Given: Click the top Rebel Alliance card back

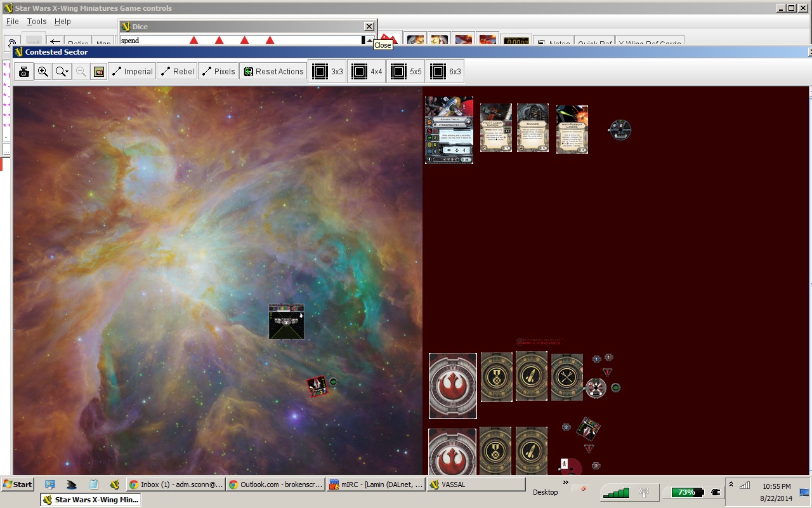Looking at the screenshot, I should (x=452, y=385).
